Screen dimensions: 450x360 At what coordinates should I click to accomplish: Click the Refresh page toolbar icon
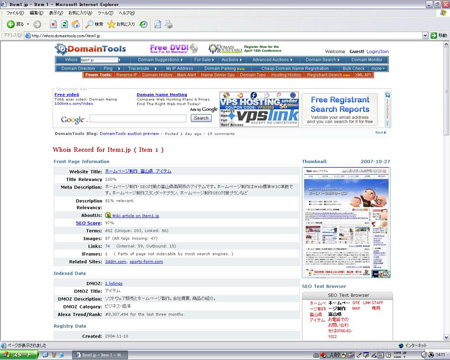(64, 24)
